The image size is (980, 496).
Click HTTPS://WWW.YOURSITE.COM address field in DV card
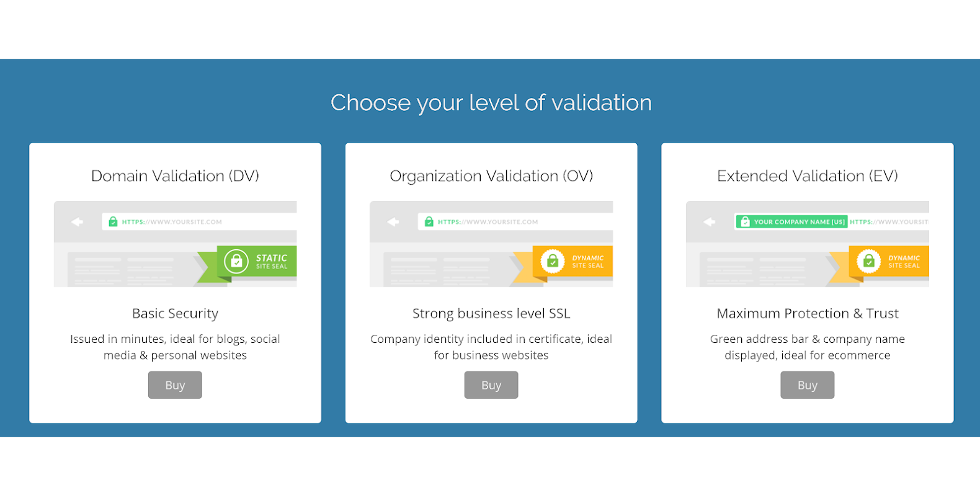186,221
